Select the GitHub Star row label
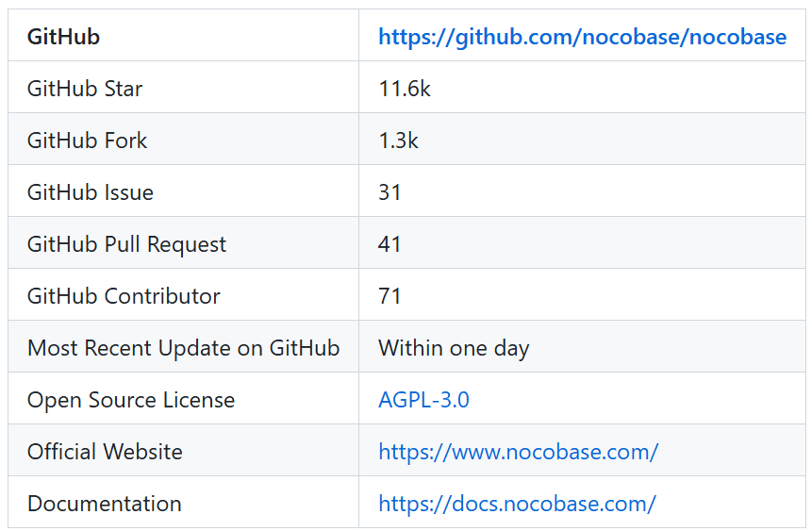The width and height of the screenshot is (812, 531). [85, 89]
